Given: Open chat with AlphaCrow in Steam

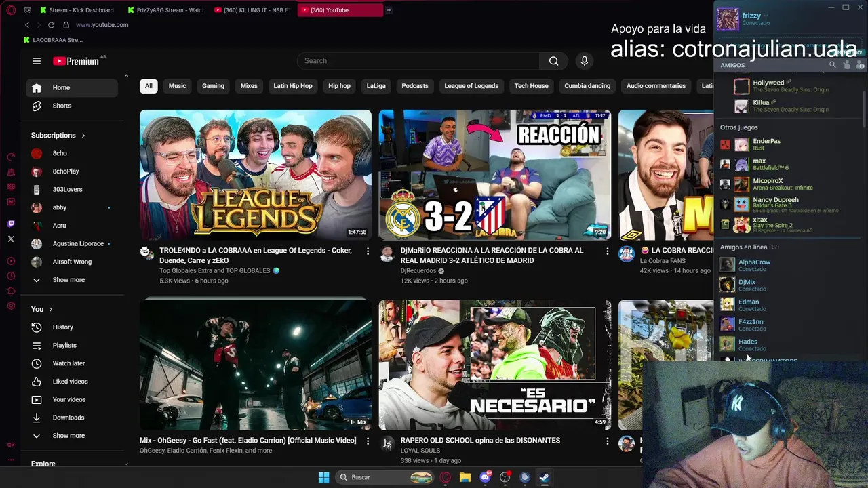Looking at the screenshot, I should 787,265.
